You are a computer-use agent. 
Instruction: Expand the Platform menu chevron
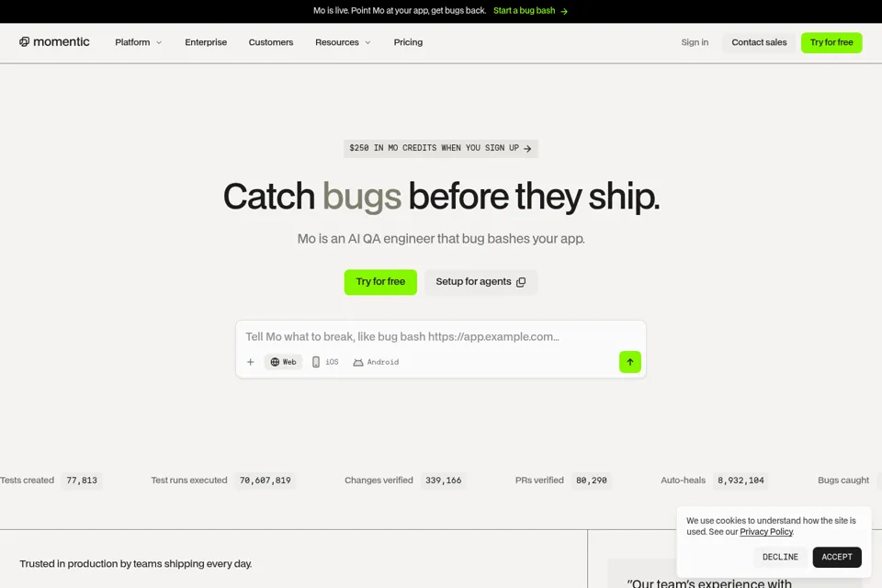[x=159, y=43]
